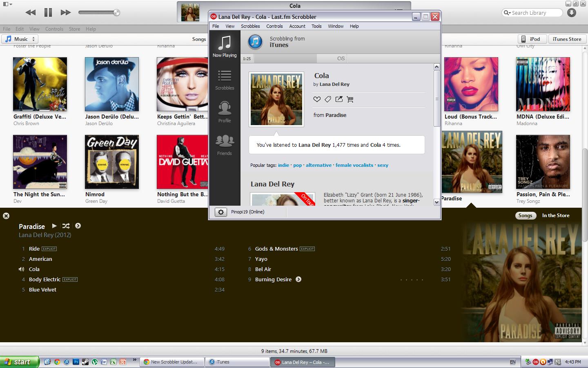
Task: Open the Scrobbles sidebar view
Action: coord(225,80)
